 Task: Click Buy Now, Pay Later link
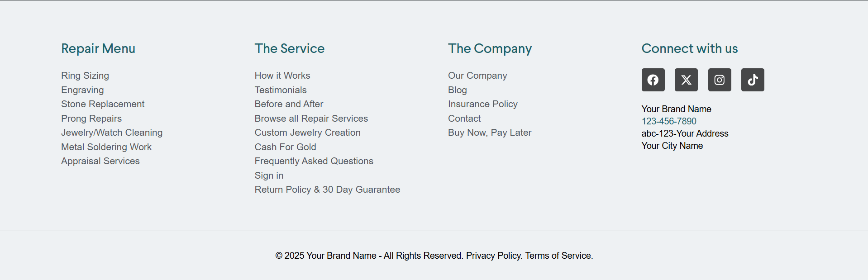coord(489,133)
